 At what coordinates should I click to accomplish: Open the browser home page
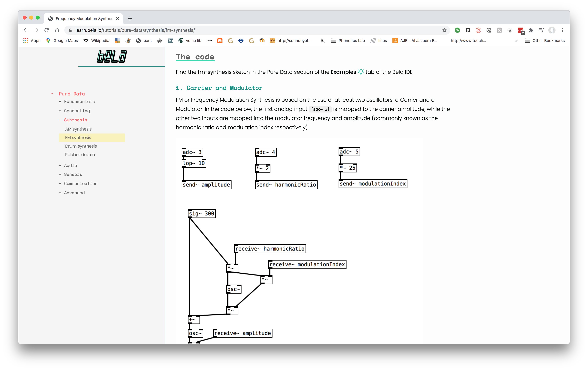[x=57, y=30]
